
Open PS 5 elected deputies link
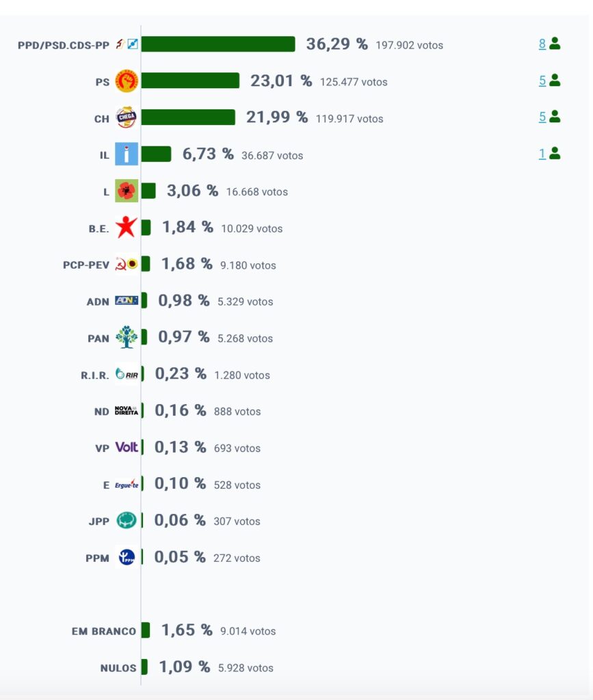(x=542, y=81)
